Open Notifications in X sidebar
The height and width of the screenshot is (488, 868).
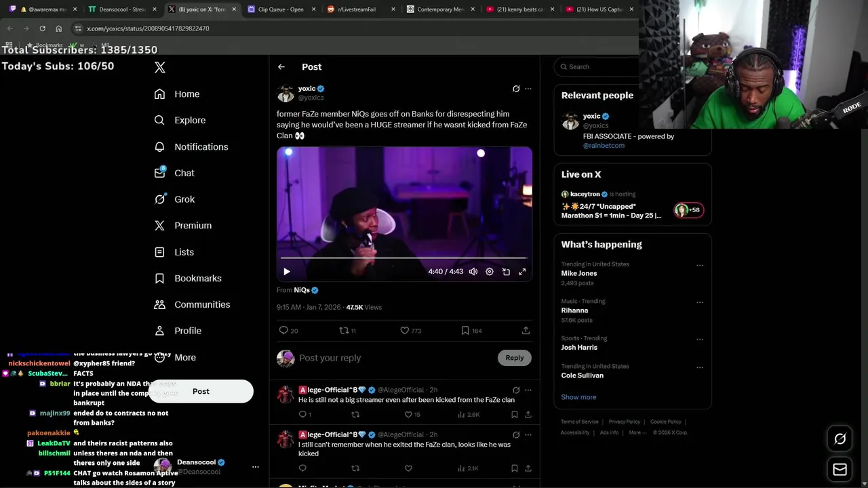click(x=191, y=146)
